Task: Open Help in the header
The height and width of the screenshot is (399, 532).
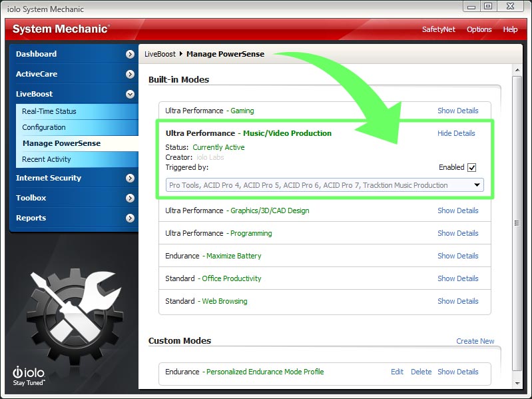Action: click(510, 29)
